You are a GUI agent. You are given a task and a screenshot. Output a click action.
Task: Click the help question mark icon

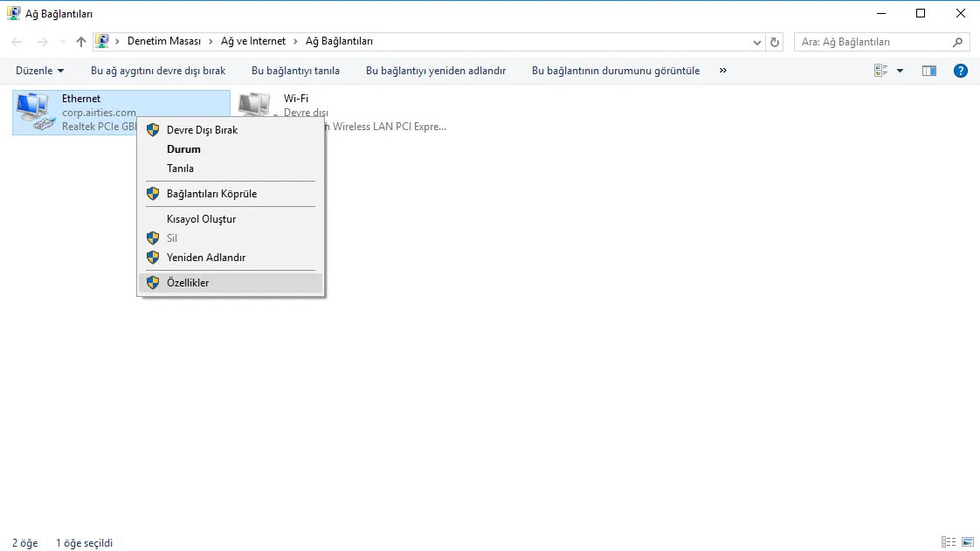pyautogui.click(x=960, y=71)
